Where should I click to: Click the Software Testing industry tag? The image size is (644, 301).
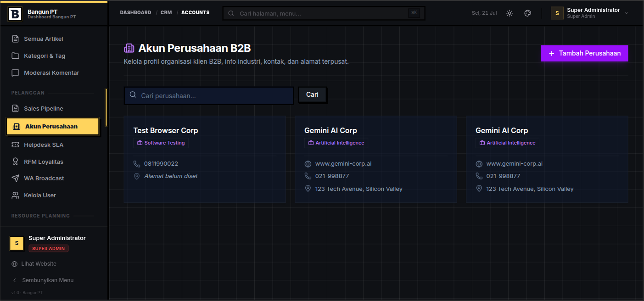(161, 143)
